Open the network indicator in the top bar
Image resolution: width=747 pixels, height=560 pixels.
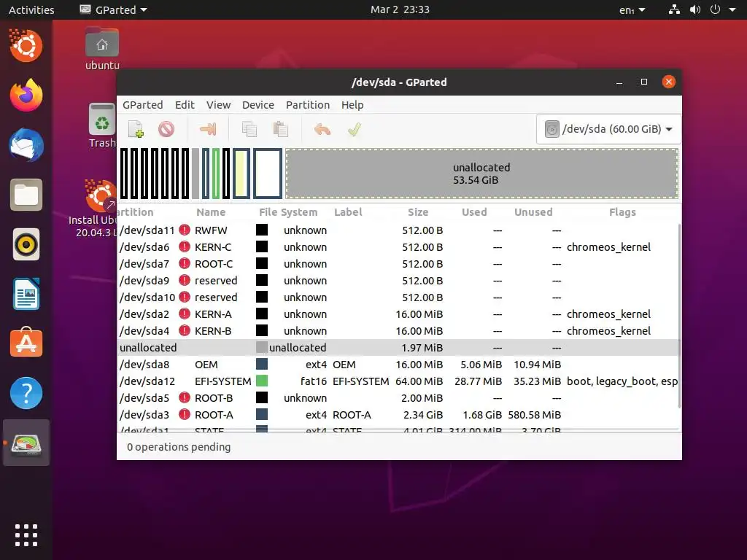(674, 9)
